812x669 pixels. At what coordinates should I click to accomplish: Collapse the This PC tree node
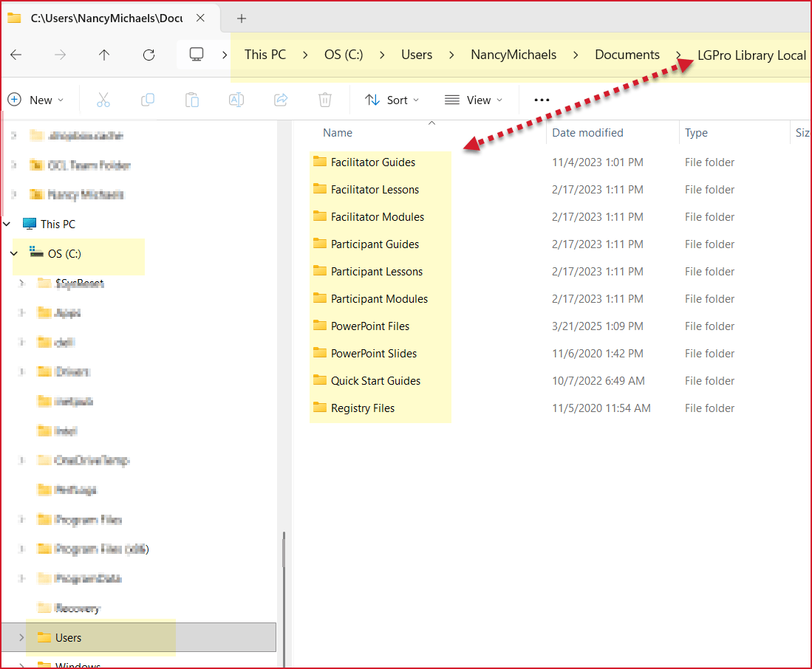tap(7, 224)
